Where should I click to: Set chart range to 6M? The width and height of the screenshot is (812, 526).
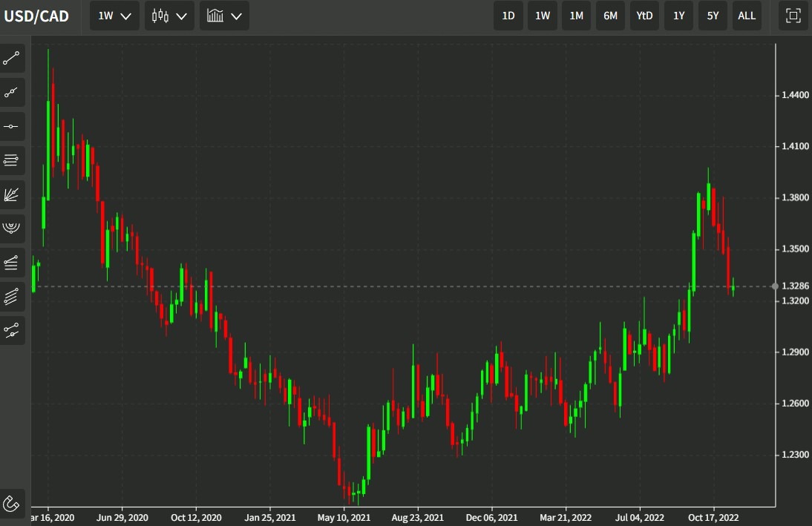point(611,16)
